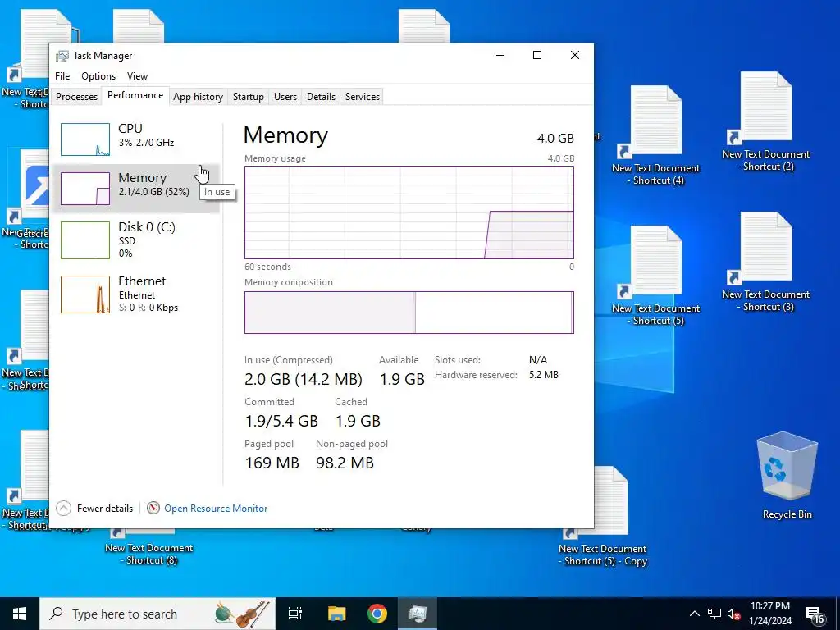Collapse view with Fewer details chevron

click(63, 508)
